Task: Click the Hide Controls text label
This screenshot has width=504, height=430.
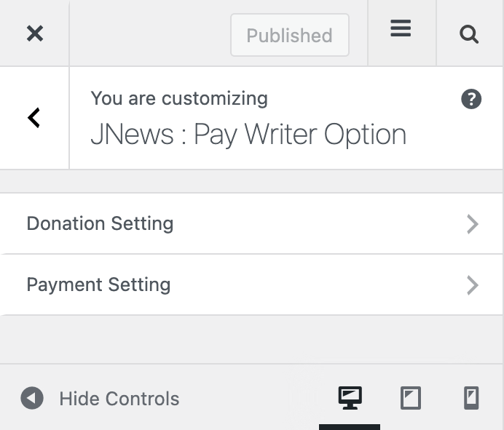Action: [119, 399]
